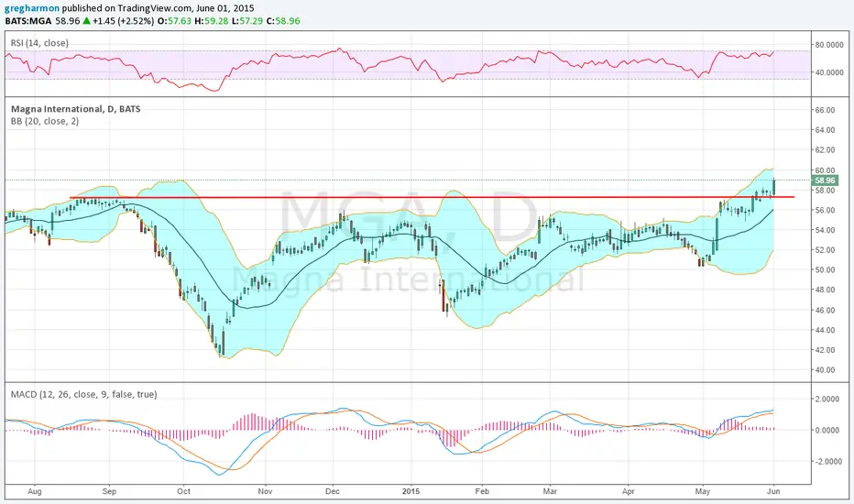Click the 2015 label on time axis
The height and width of the screenshot is (504, 854).
point(411,491)
